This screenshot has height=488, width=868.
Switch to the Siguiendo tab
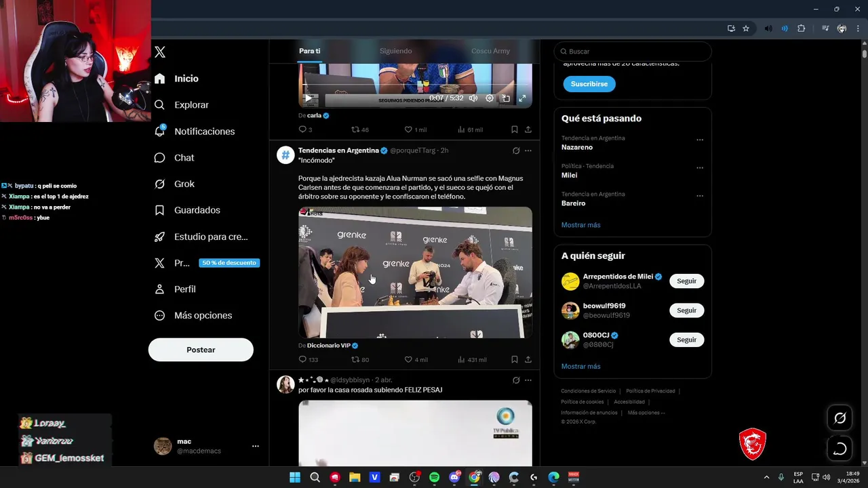(x=395, y=51)
